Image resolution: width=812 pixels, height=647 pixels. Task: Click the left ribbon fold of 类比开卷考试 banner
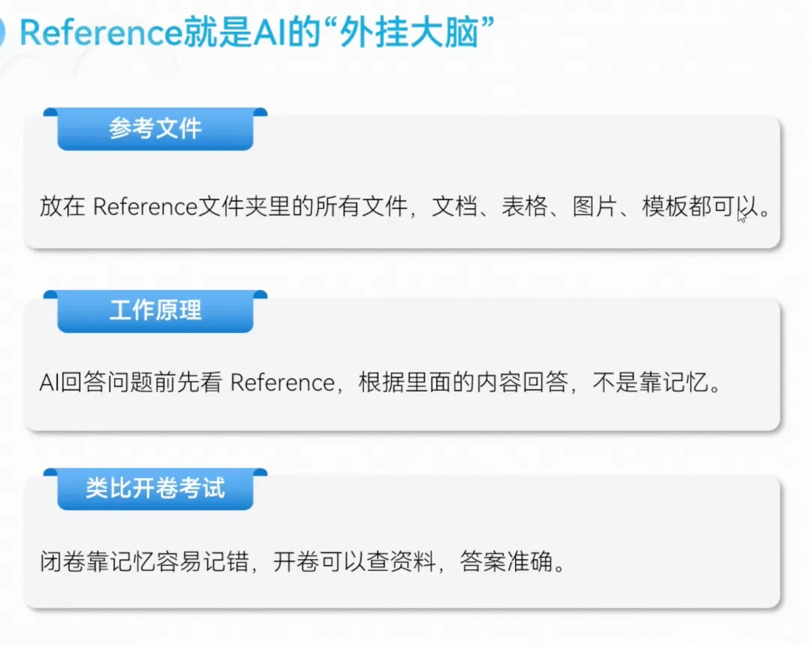(50, 473)
